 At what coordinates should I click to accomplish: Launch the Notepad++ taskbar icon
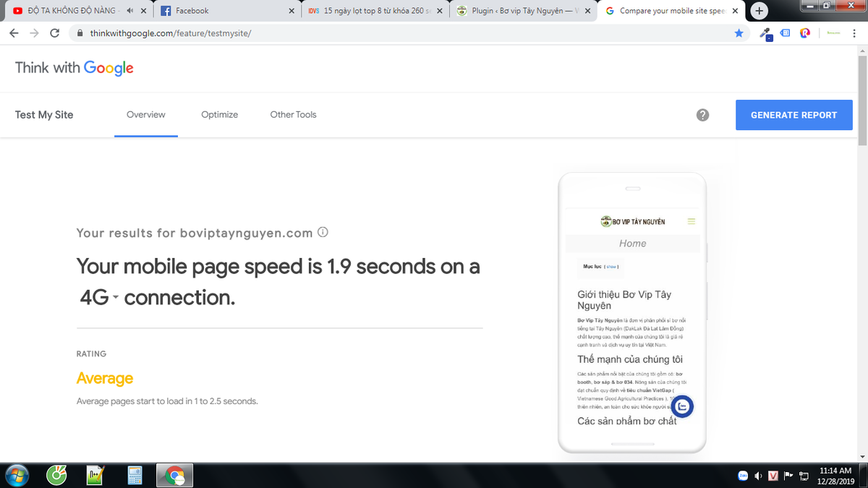coord(95,475)
